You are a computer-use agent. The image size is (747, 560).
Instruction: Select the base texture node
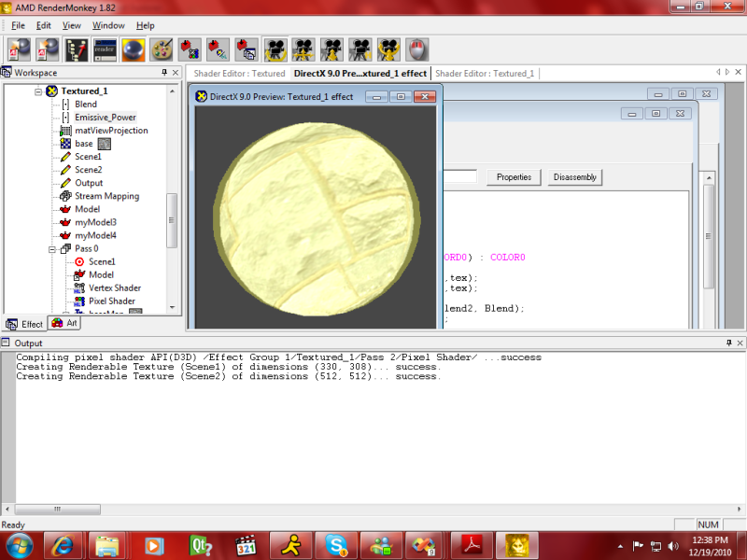tap(84, 144)
